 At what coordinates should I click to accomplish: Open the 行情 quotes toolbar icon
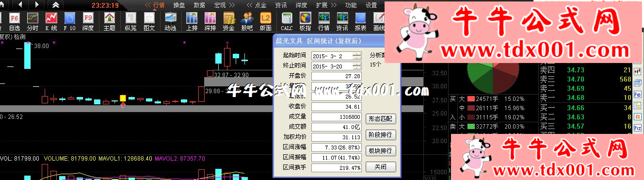[x=323, y=21]
